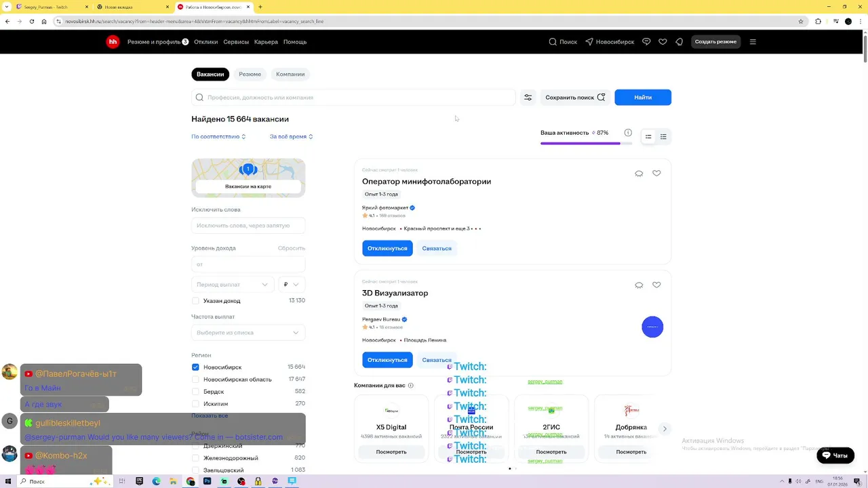Click the Исключить слова input field

(248, 226)
